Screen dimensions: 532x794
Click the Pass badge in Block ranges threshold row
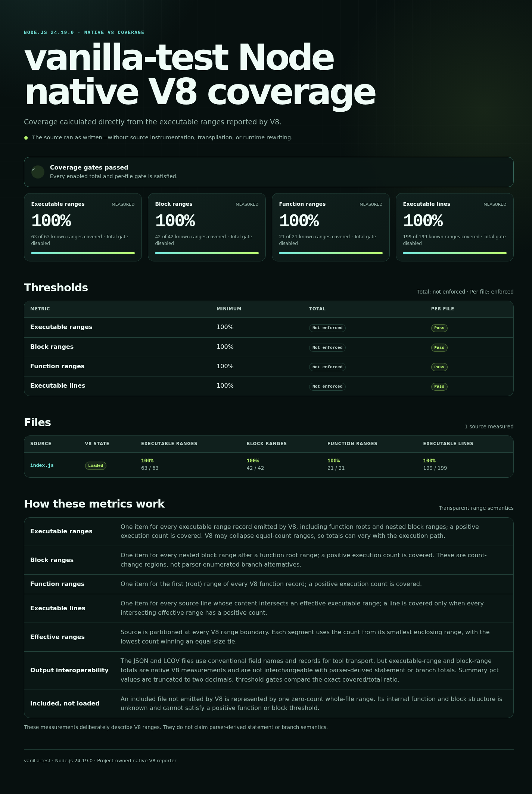tap(439, 348)
